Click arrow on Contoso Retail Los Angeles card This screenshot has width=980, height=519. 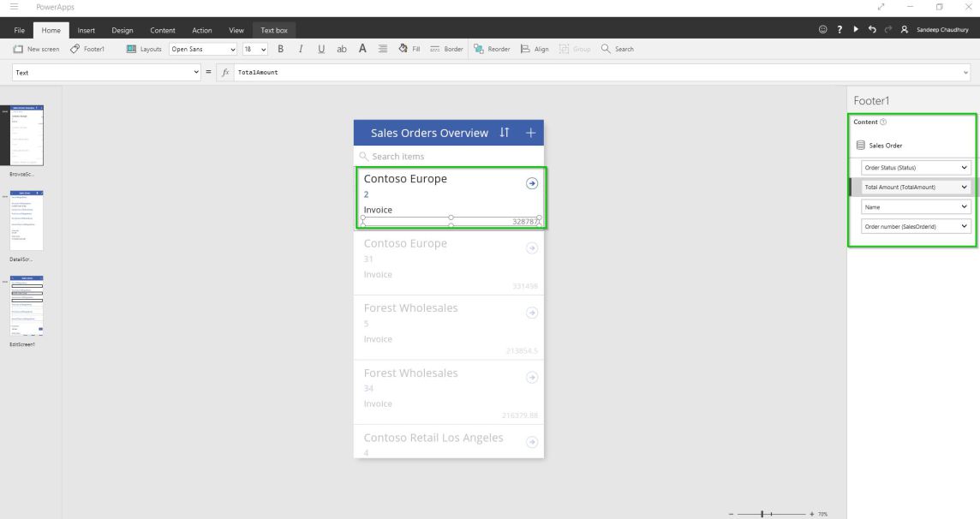(532, 442)
